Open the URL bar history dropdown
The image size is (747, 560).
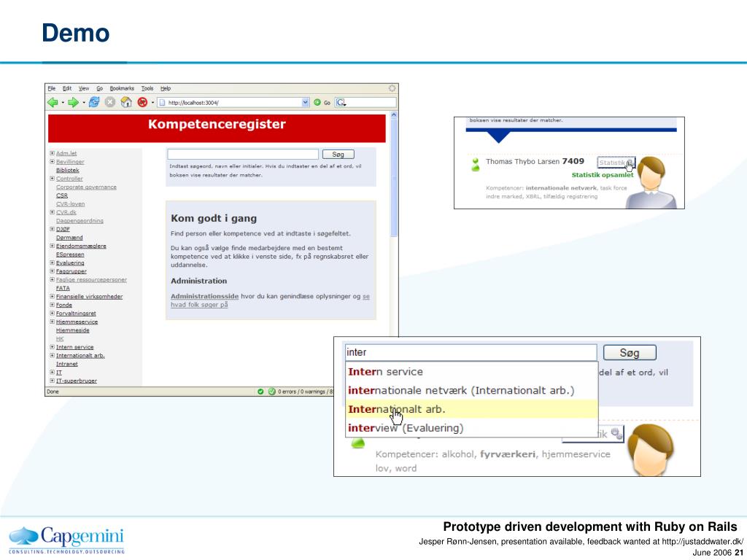306,102
